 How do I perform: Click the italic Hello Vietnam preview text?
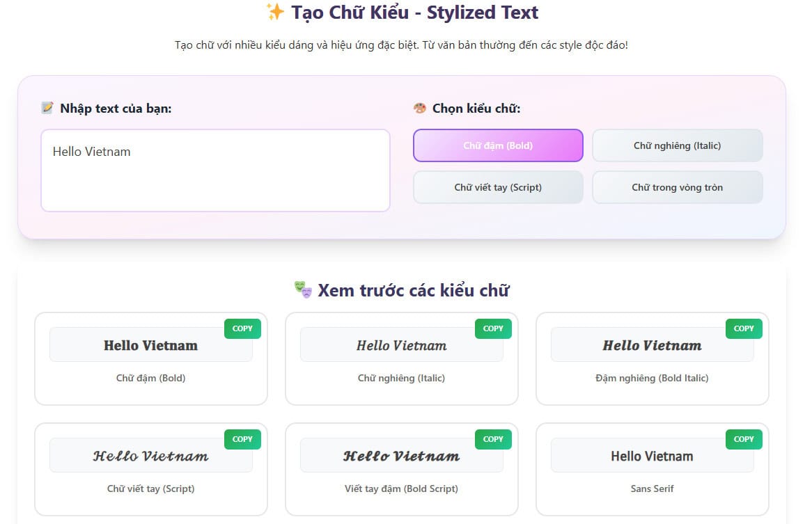(401, 345)
